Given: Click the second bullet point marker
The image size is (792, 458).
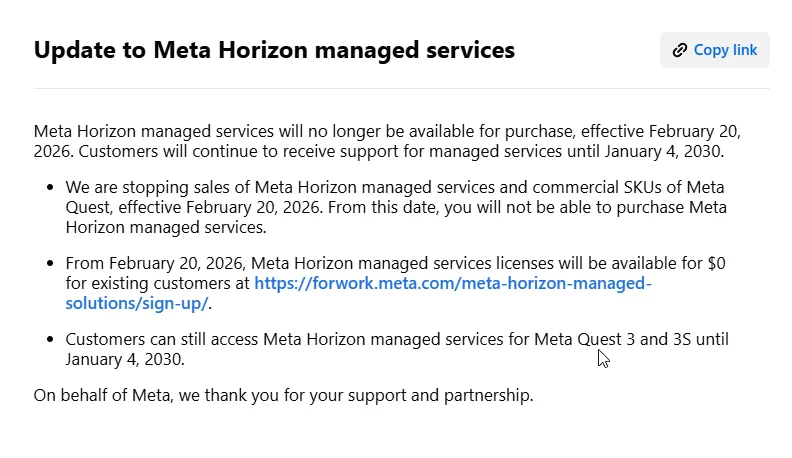Looking at the screenshot, I should 52,264.
